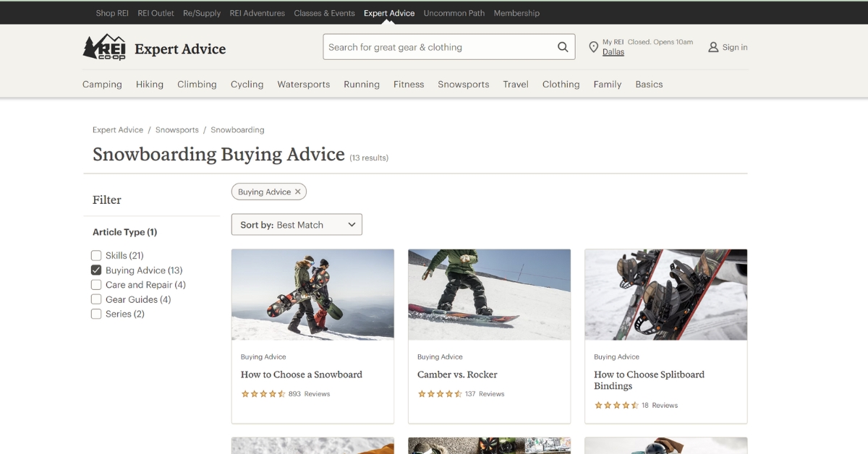Image resolution: width=868 pixels, height=454 pixels.
Task: Open the Snowsports category
Action: [x=464, y=85]
